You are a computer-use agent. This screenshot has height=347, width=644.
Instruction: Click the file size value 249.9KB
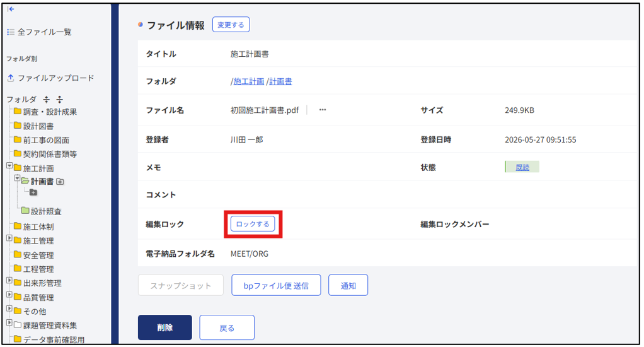(520, 110)
